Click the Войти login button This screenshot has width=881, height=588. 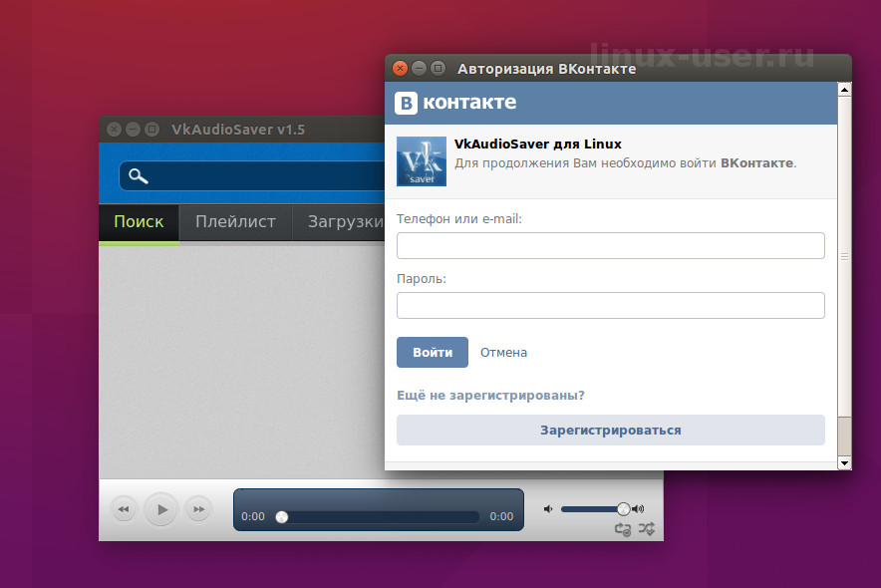click(433, 352)
